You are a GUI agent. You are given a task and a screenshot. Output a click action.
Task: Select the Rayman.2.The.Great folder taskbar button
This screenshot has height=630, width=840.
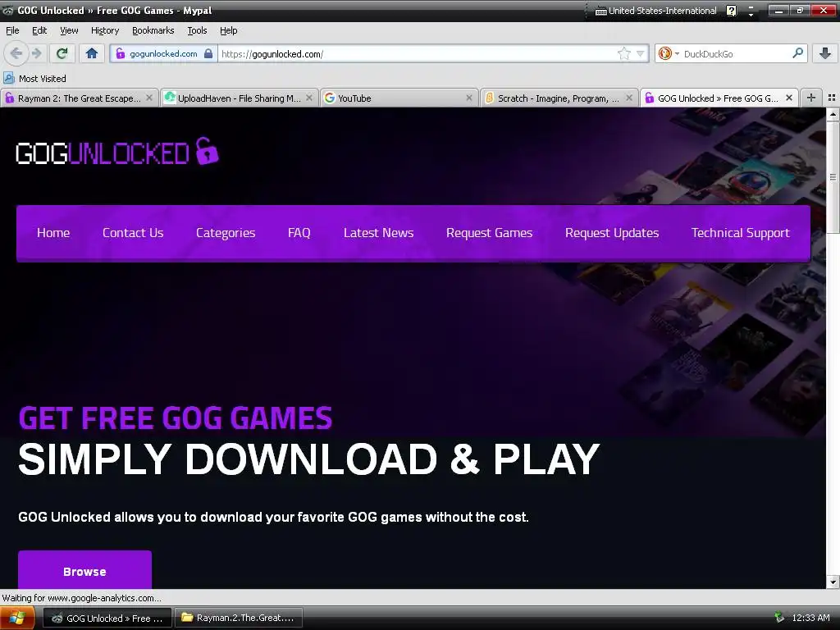click(239, 618)
